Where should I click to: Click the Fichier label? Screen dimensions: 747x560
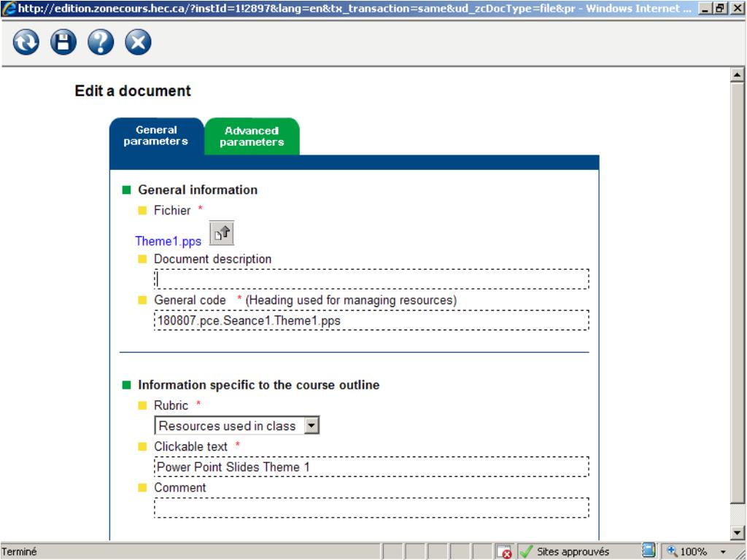[172, 210]
